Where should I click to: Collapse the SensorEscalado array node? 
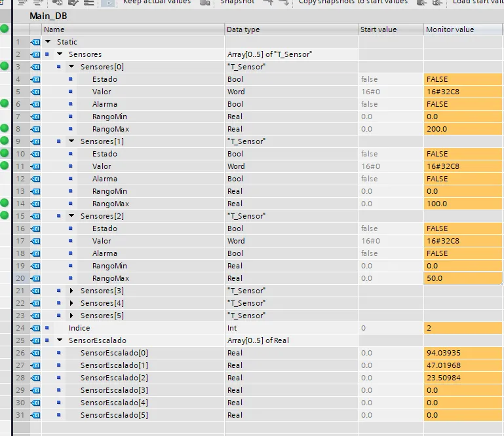[60, 340]
